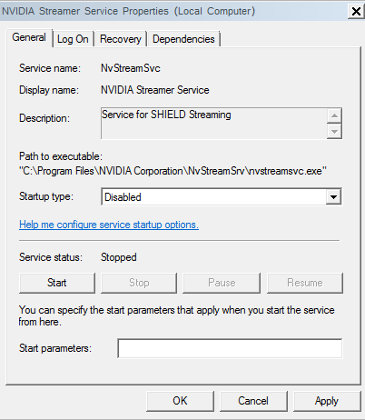This screenshot has width=365, height=420.
Task: Select the path to executable text
Action: [x=173, y=171]
